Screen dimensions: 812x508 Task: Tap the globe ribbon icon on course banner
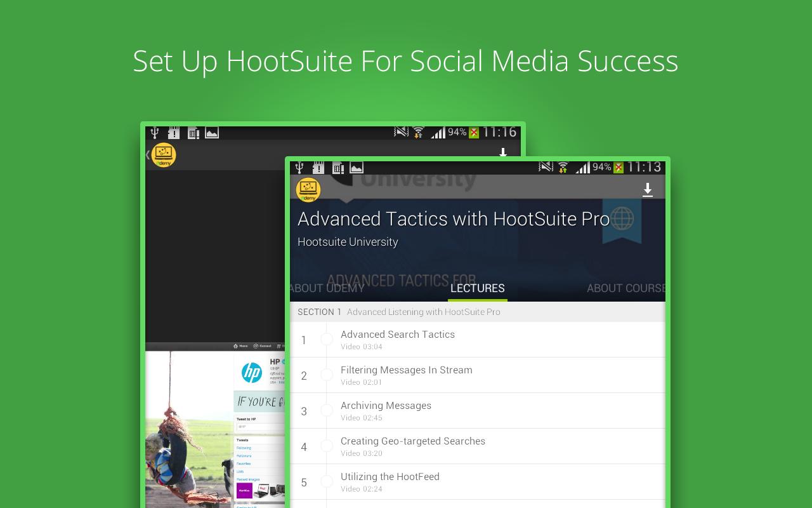[x=622, y=218]
